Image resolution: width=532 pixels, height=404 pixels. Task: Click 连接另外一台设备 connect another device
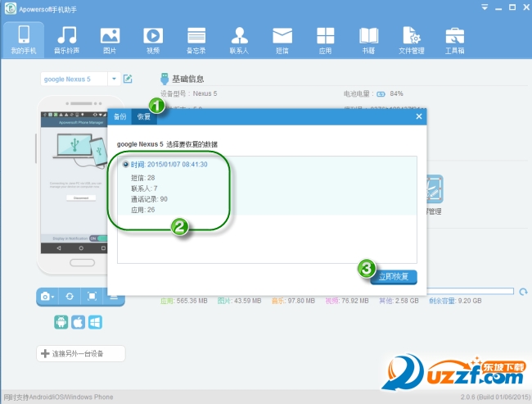(81, 354)
